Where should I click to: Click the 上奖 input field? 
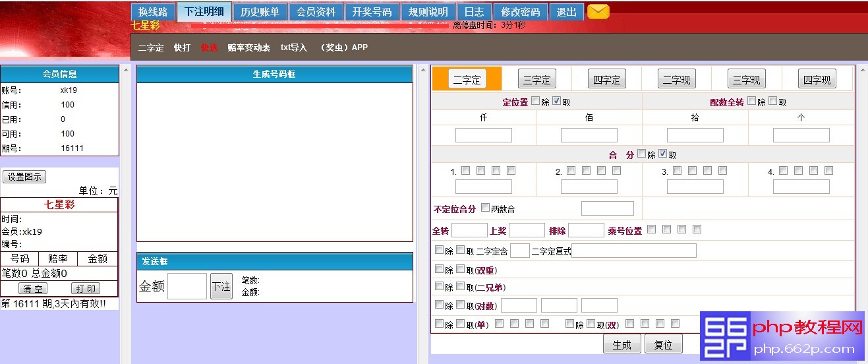click(527, 230)
